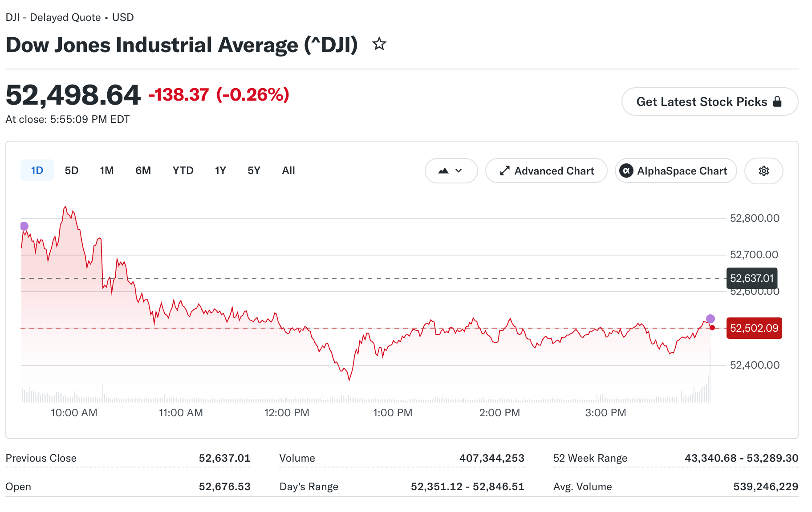Viewport: 812px width, 512px height.
Task: Expand the chart type dropdown chevron
Action: pyautogui.click(x=459, y=171)
